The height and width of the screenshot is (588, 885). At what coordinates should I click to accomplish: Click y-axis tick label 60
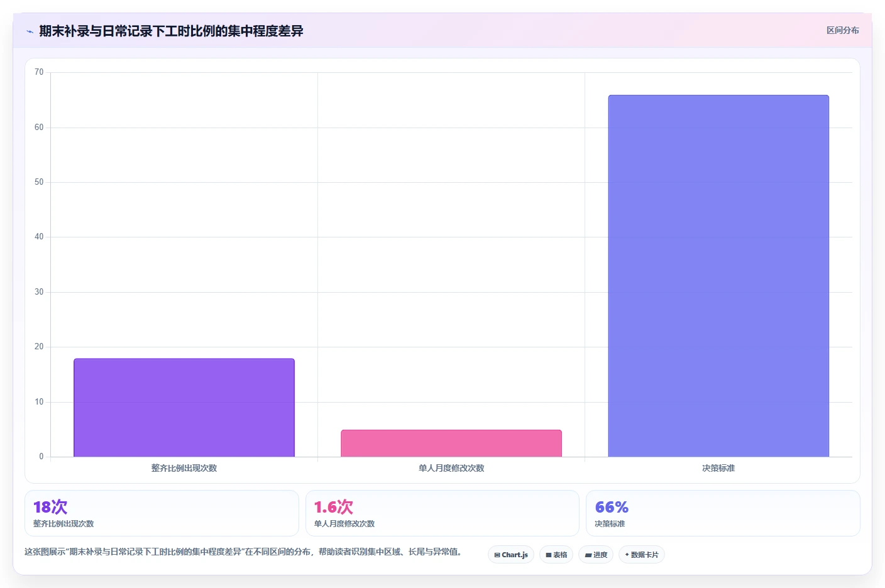coord(39,128)
